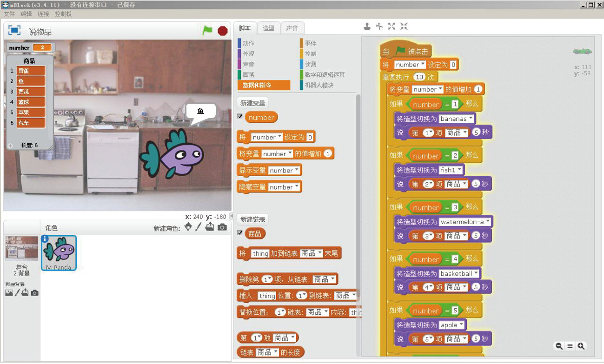The width and height of the screenshot is (604, 364).
Task: Zoom in the script area
Action: (581, 346)
